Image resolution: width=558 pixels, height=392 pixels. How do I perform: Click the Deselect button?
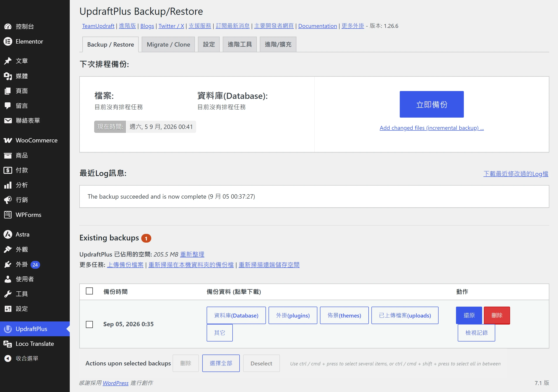coord(261,363)
